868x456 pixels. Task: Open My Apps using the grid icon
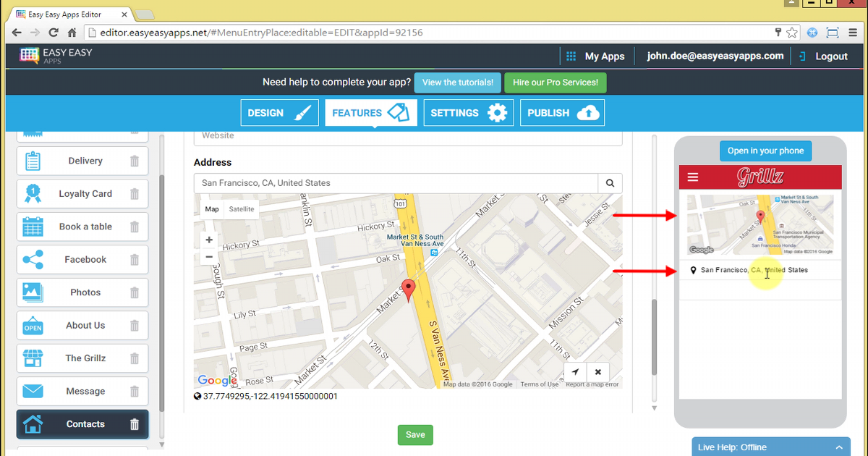point(574,56)
